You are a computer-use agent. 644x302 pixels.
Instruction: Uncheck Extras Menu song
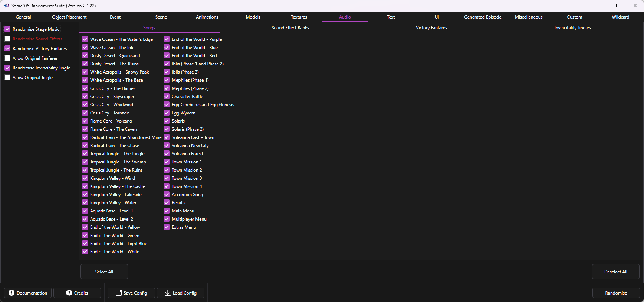[167, 227]
